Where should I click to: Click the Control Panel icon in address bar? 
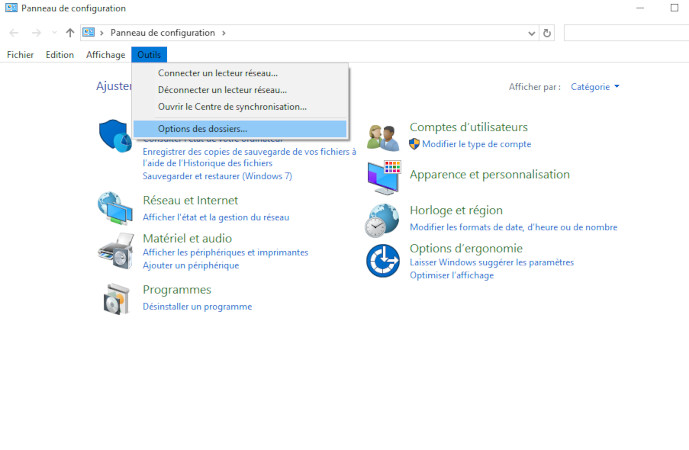[89, 32]
